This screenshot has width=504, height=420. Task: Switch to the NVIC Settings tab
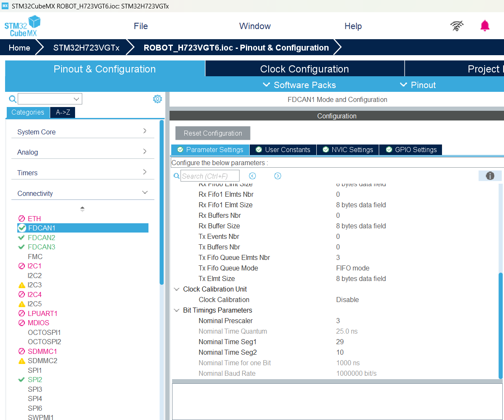[348, 150]
